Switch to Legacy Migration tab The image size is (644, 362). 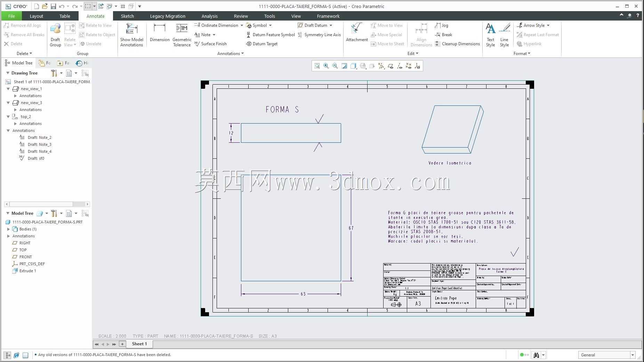pos(168,16)
